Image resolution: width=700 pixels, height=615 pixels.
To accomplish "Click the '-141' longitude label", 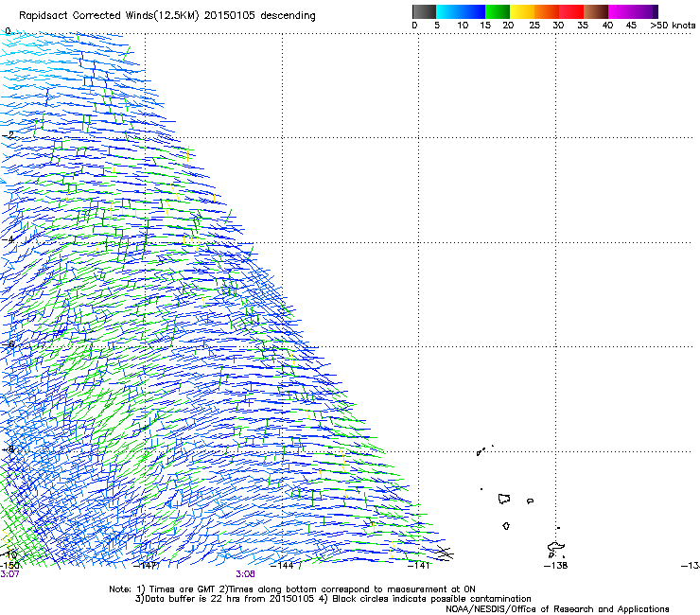I will click(x=418, y=566).
